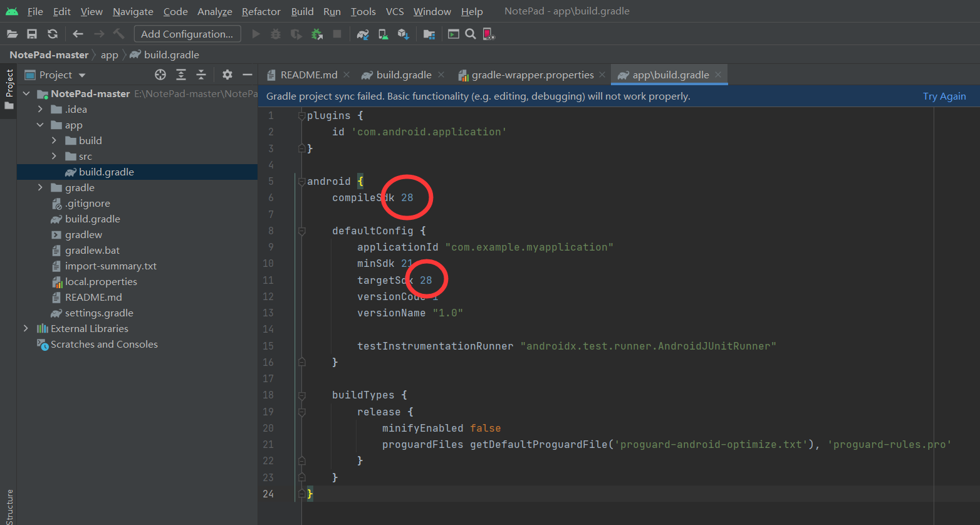The image size is (980, 525).
Task: Close the app\build.gradle tab
Action: point(718,75)
